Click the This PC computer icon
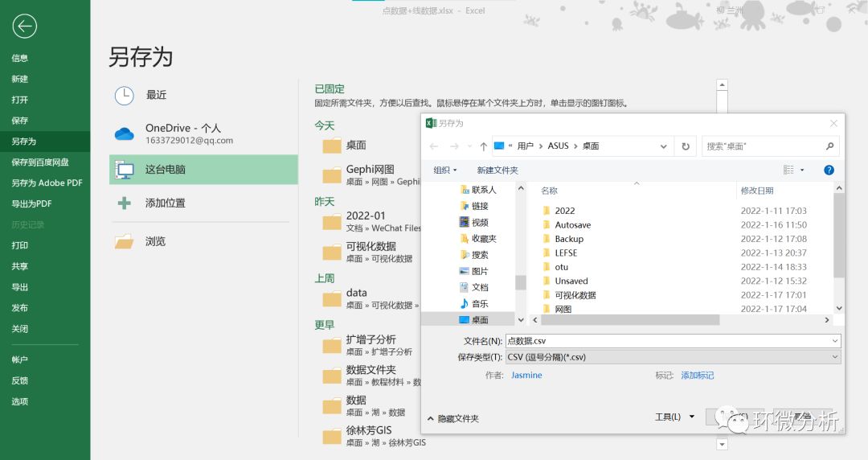The image size is (868, 460). tap(124, 170)
